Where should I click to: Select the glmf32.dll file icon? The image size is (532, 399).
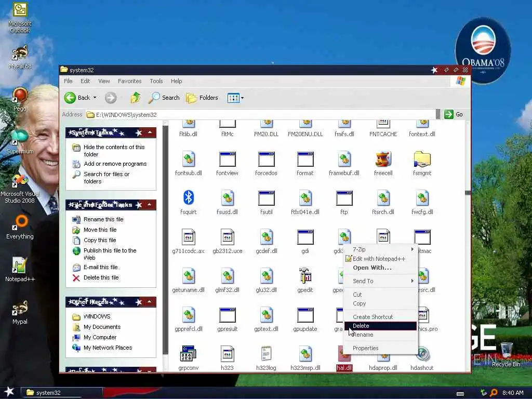[228, 276]
